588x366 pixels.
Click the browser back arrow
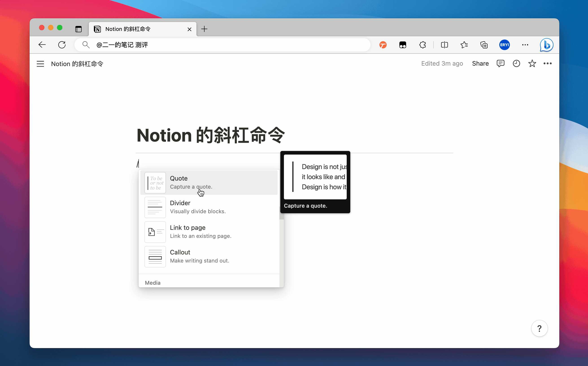(42, 45)
